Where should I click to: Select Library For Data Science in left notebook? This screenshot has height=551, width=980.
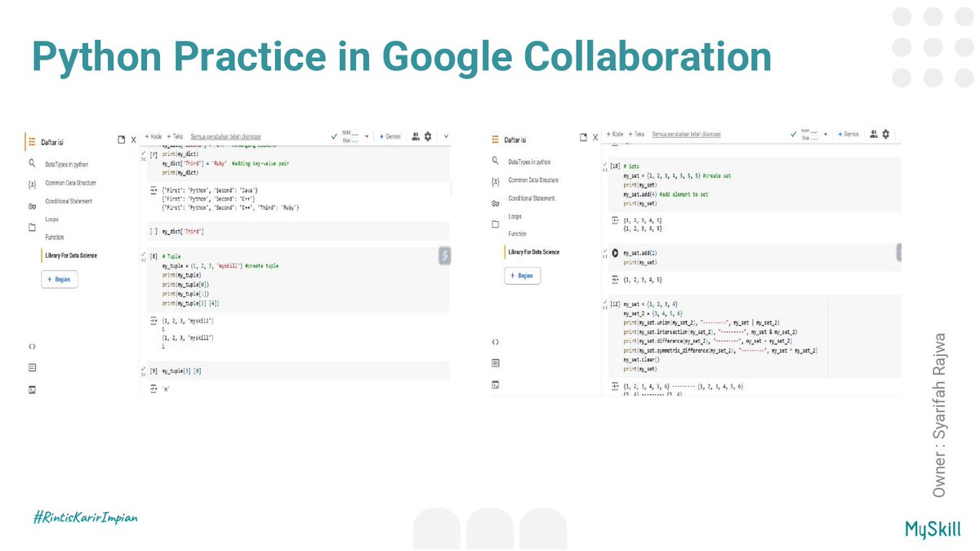click(72, 256)
